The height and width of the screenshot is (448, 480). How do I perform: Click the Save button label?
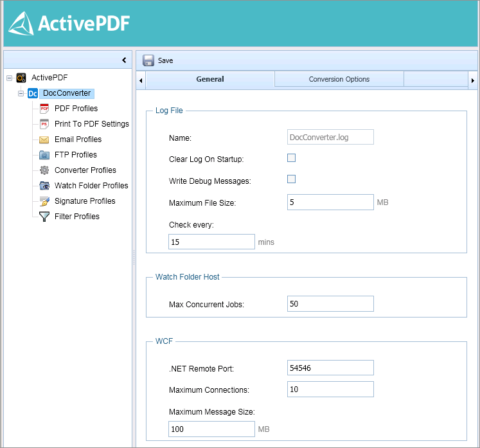click(x=165, y=60)
